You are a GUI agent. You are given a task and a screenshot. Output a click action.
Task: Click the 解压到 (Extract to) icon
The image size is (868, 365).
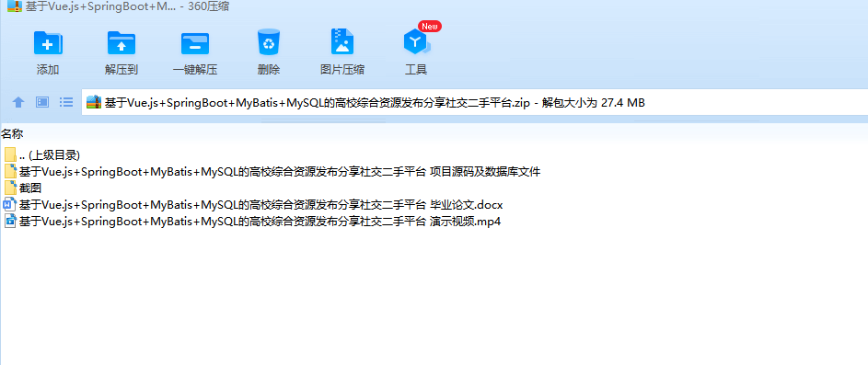click(122, 43)
